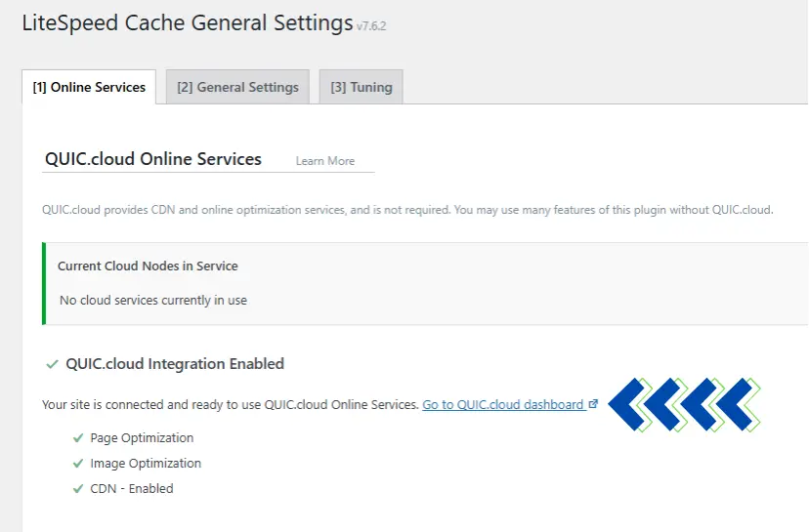Open the Tuning tab
The height and width of the screenshot is (532, 809).
coord(361,87)
